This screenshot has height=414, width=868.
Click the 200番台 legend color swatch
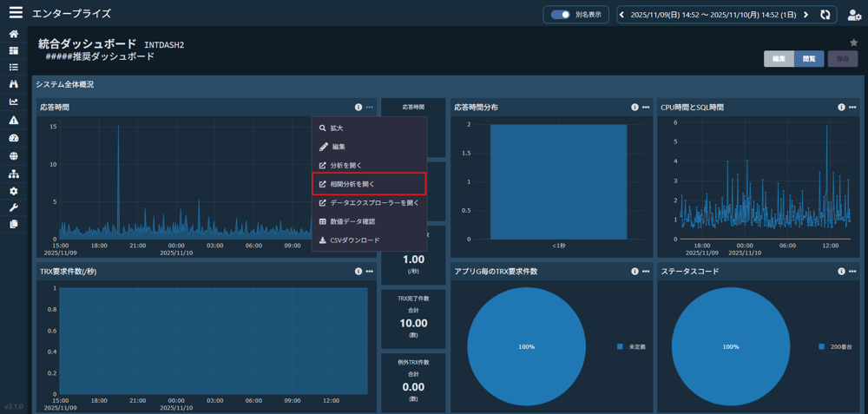click(x=821, y=346)
